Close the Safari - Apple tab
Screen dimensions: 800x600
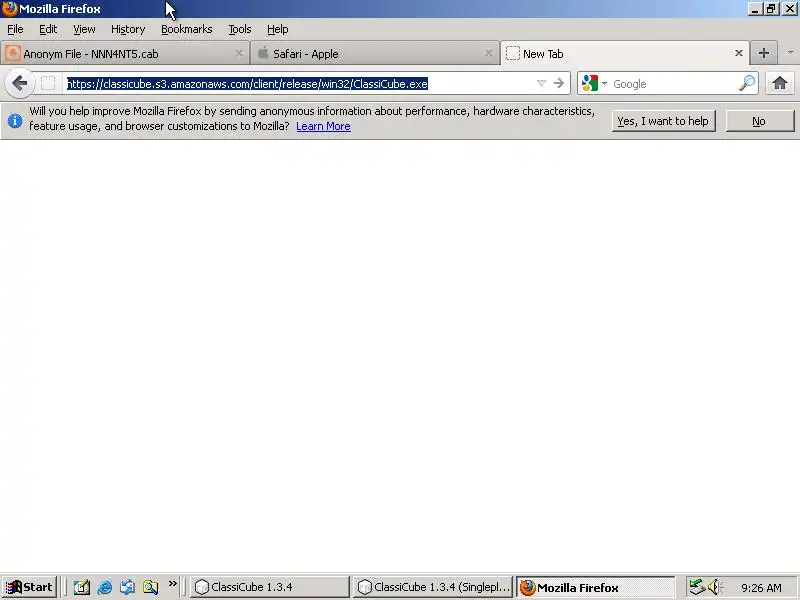pyautogui.click(x=488, y=53)
